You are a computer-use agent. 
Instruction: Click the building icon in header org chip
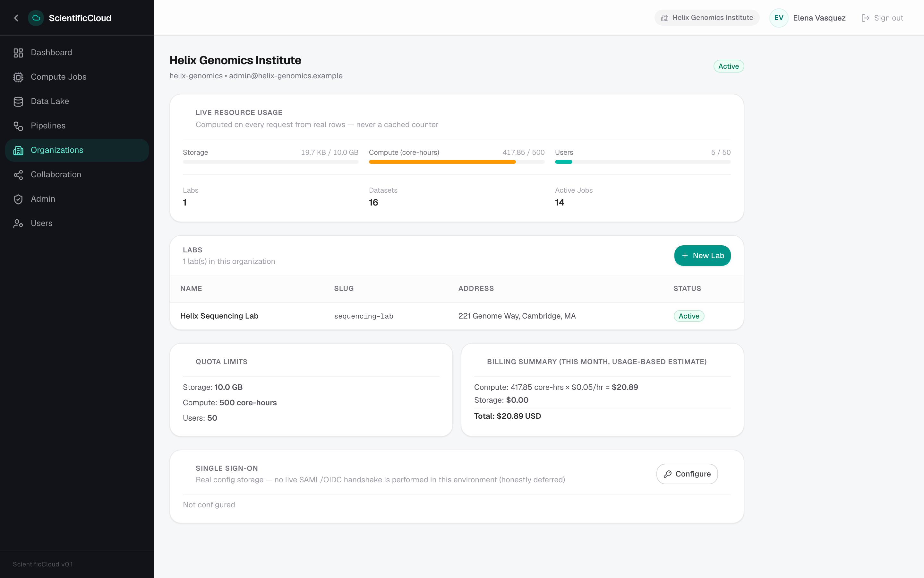(665, 18)
